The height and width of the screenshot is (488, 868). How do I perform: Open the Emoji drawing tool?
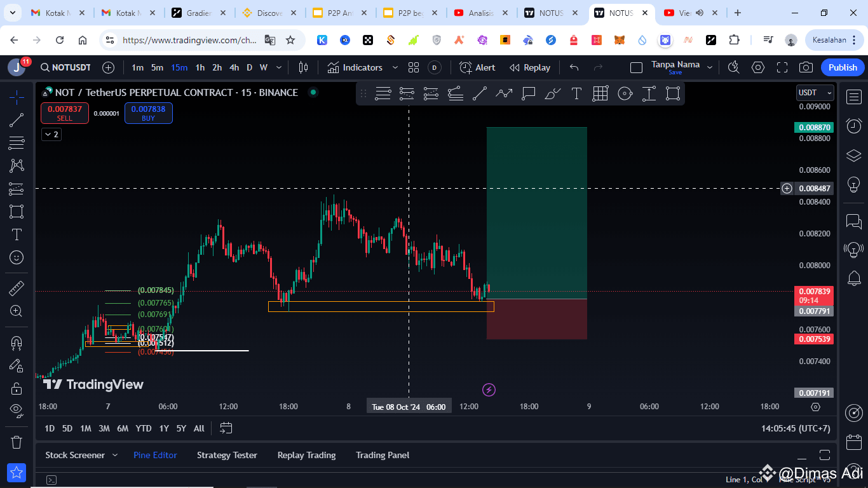17,257
